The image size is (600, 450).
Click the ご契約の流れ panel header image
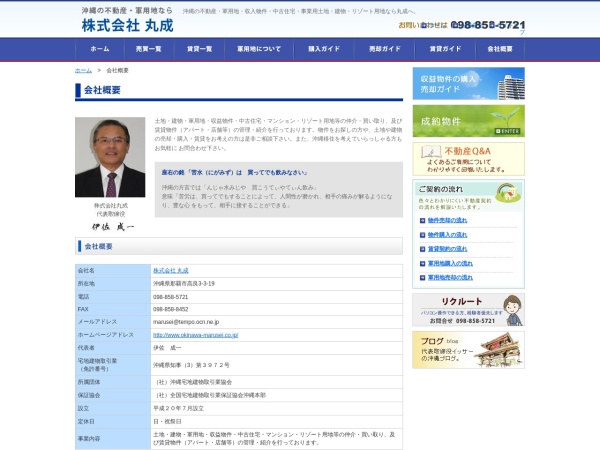(468, 196)
